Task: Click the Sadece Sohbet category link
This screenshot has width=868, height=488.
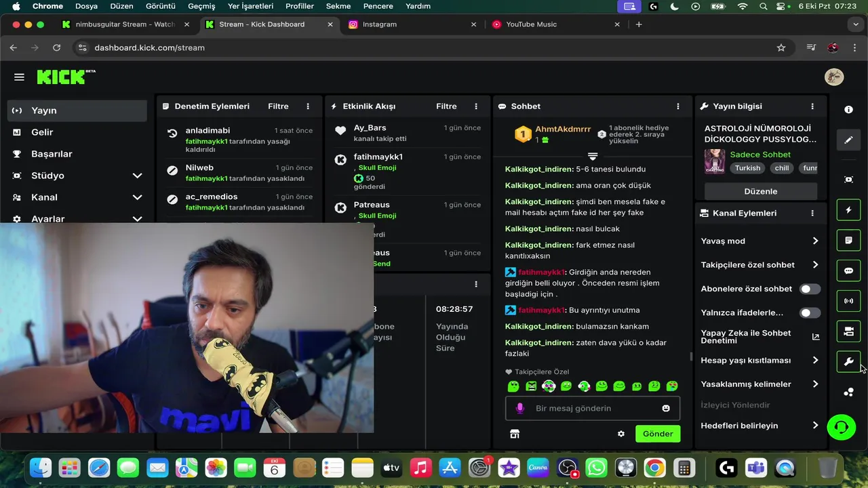Action: [x=760, y=155]
